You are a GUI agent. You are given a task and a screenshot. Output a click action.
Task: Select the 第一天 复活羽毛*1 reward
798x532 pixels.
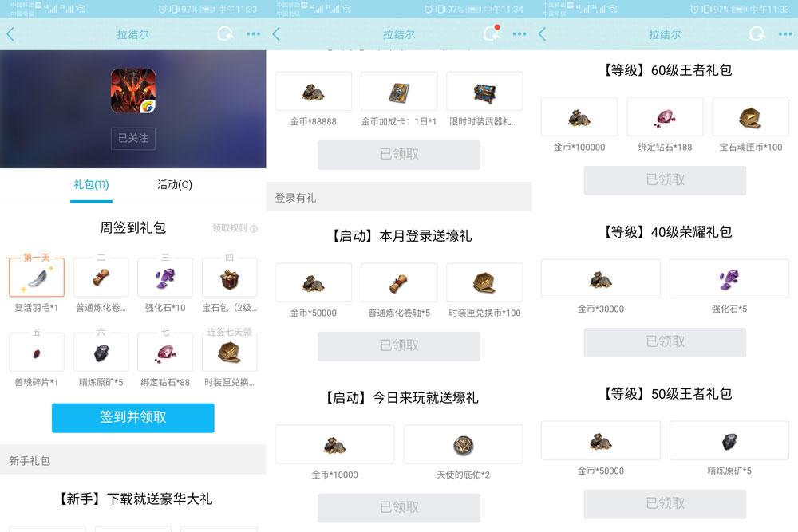37,278
